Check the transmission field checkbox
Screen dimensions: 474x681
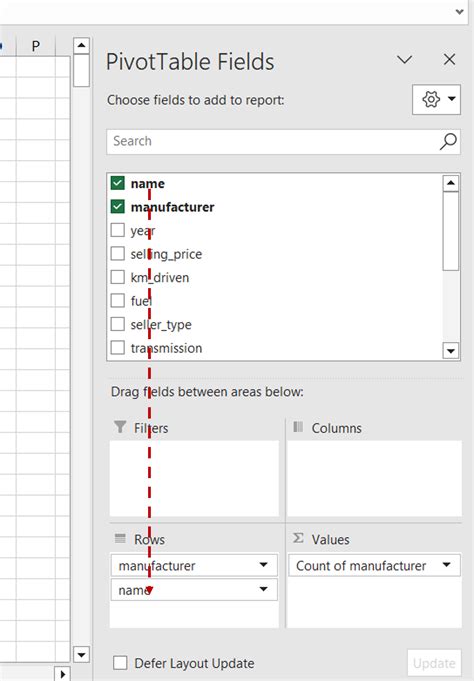118,347
